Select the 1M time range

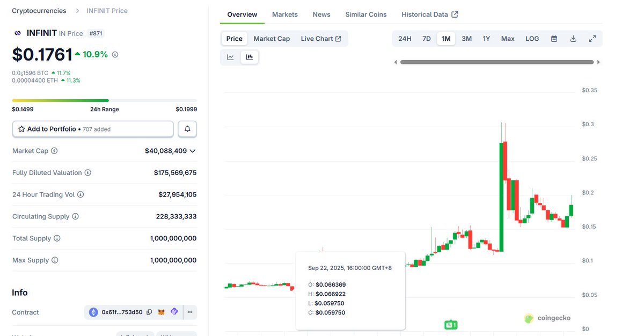pyautogui.click(x=446, y=39)
